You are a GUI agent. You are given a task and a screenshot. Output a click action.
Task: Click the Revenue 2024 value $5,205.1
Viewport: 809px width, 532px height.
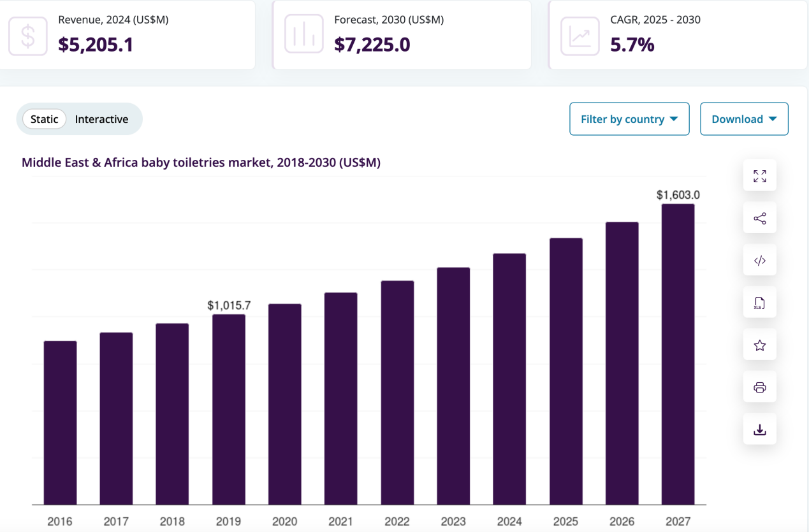tap(96, 45)
